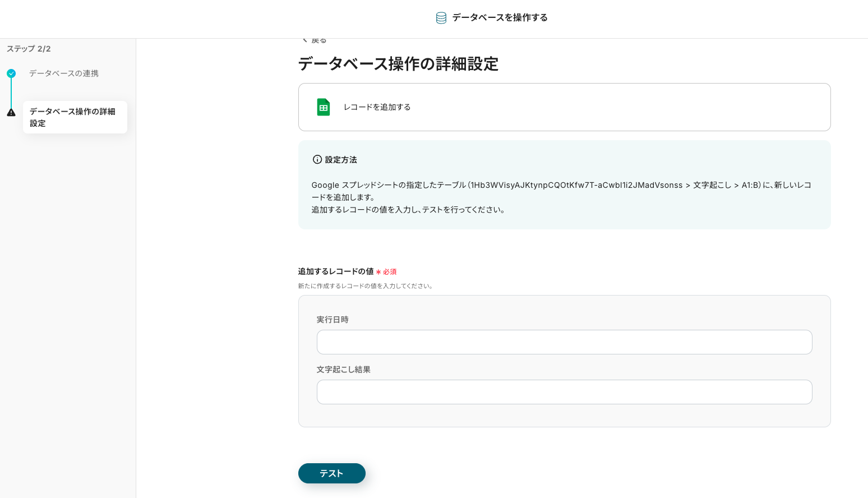Viewport: 868px width, 498px height.
Task: Click the warning triangle step icon
Action: (11, 112)
